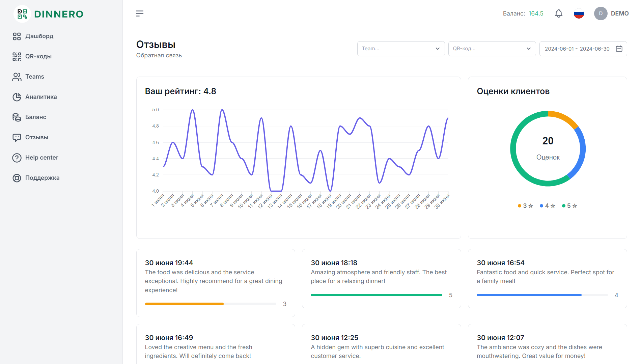Click the blue rating bar of 16:54 review
This screenshot has width=641, height=364.
coord(529,295)
